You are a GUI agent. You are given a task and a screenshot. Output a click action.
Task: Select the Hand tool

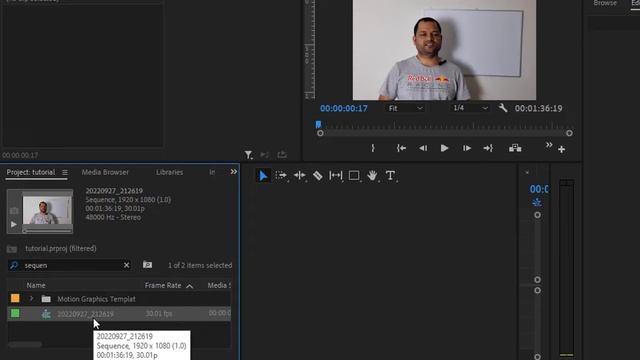tap(372, 176)
